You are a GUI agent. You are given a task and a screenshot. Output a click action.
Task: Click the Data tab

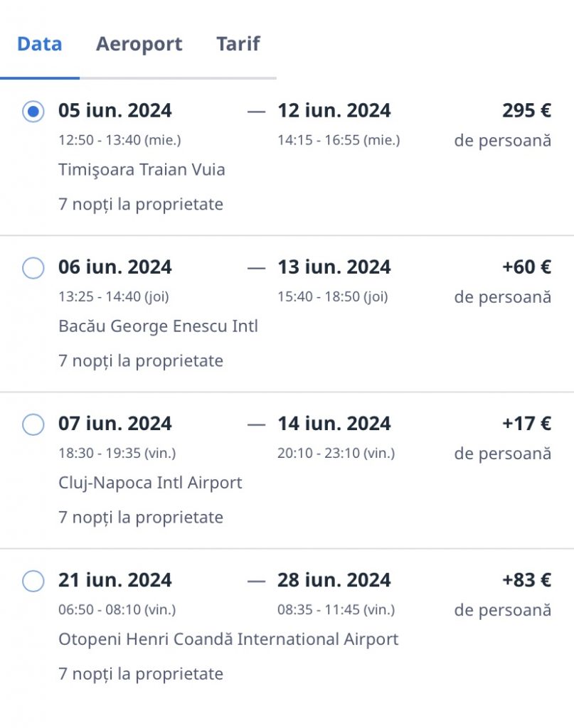(x=39, y=44)
